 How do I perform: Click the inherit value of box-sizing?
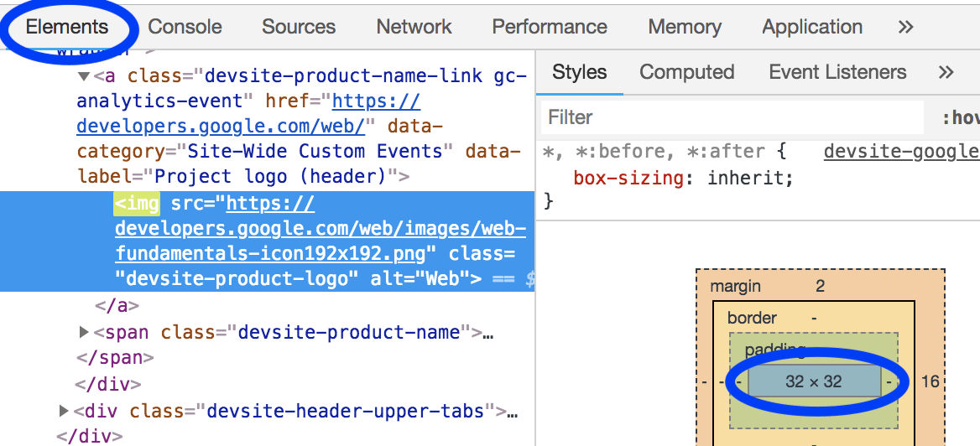point(749,178)
